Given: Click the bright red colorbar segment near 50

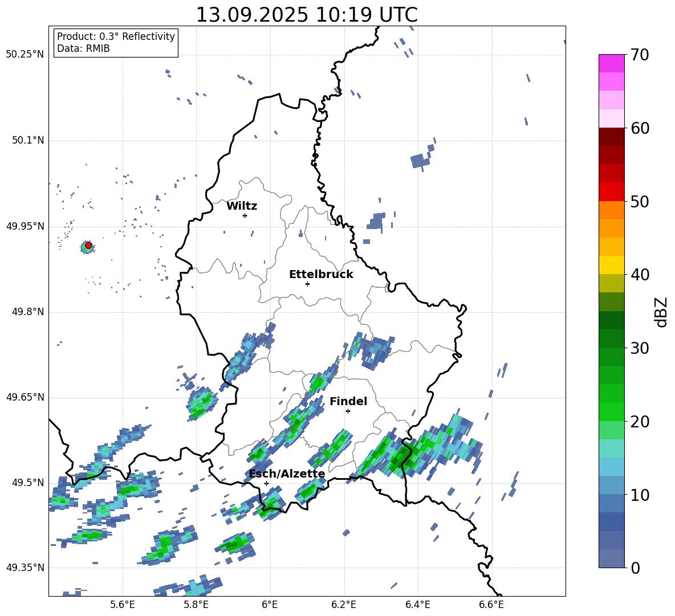Looking at the screenshot, I should [612, 191].
